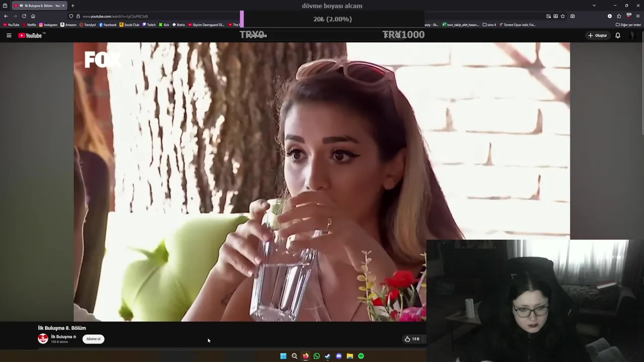Open YouTube notifications bell
644x362 pixels.
pyautogui.click(x=617, y=35)
